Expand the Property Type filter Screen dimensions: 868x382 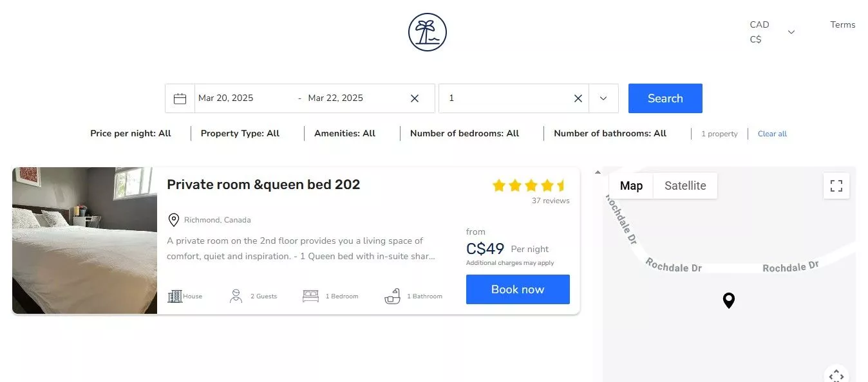240,134
